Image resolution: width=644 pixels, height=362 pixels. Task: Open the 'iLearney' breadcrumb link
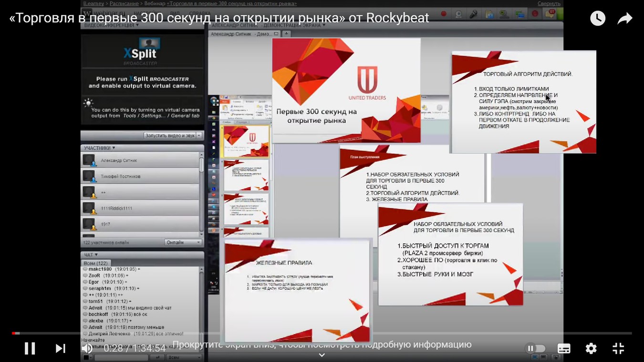tap(93, 3)
